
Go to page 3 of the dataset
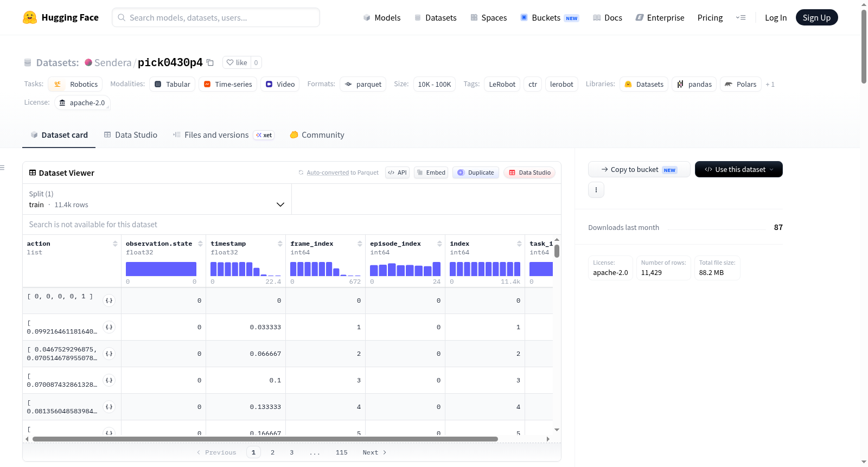pos(291,452)
